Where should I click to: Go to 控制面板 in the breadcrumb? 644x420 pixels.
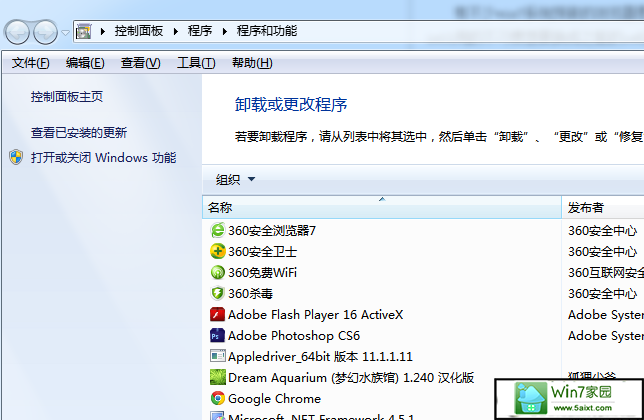pyautogui.click(x=139, y=31)
